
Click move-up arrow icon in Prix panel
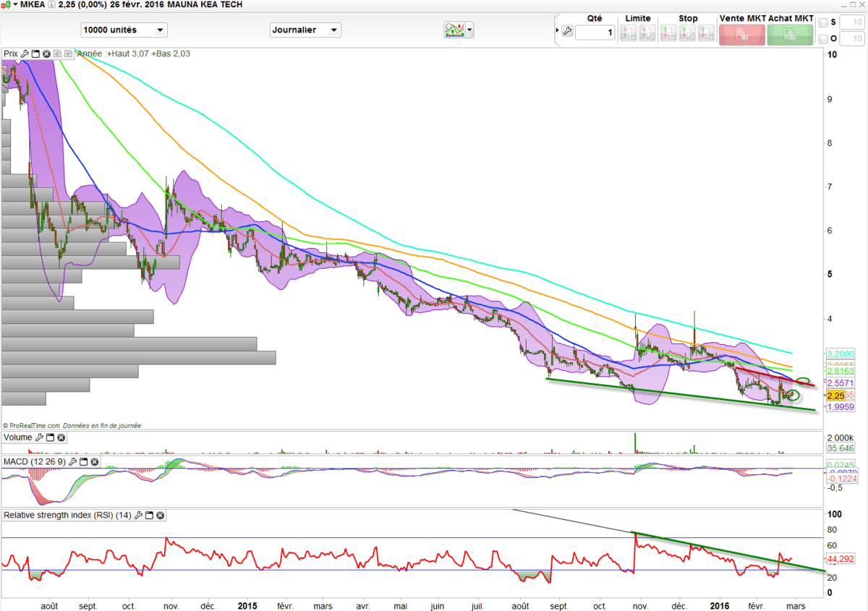pyautogui.click(x=68, y=54)
